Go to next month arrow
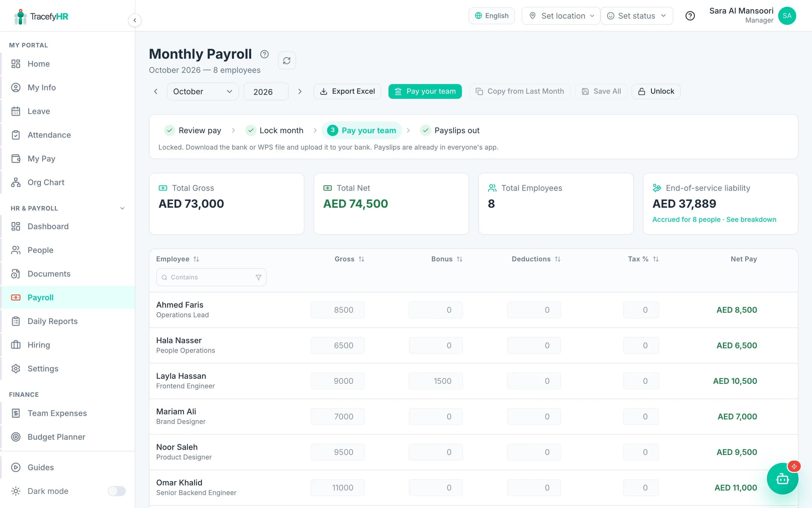 tap(300, 91)
